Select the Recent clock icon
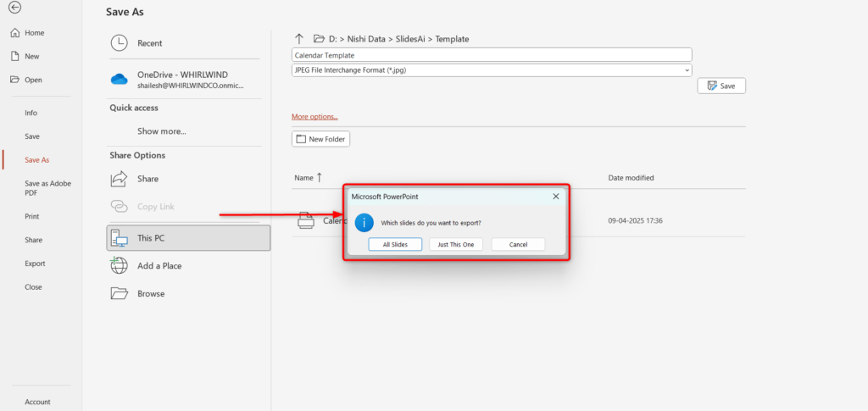 pyautogui.click(x=120, y=43)
